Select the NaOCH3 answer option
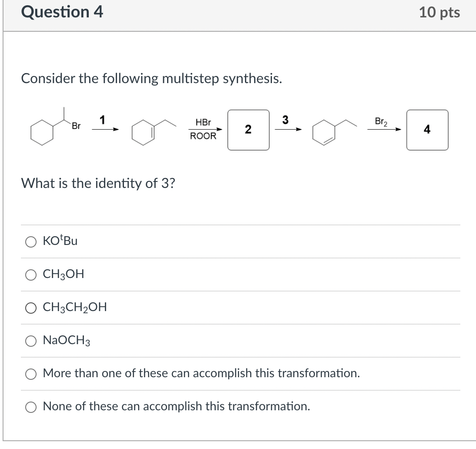This screenshot has height=449, width=476. click(30, 341)
